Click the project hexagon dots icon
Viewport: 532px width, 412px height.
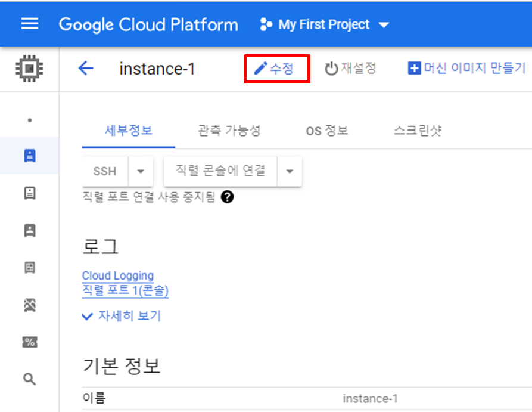pos(266,24)
